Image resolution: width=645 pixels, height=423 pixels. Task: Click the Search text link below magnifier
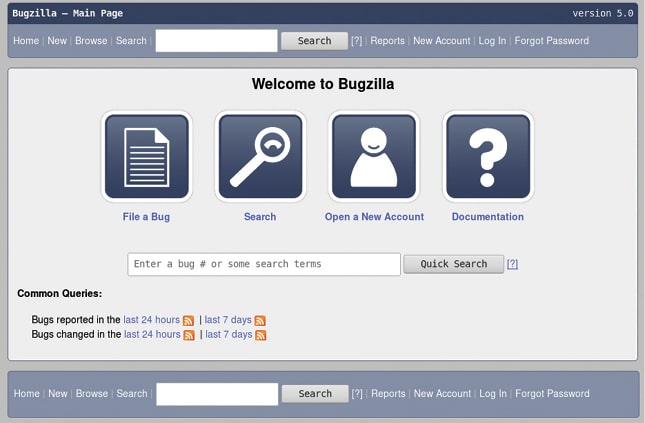pos(260,217)
